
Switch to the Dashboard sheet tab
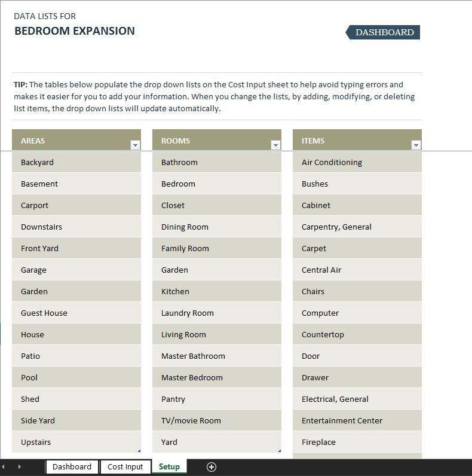72,467
